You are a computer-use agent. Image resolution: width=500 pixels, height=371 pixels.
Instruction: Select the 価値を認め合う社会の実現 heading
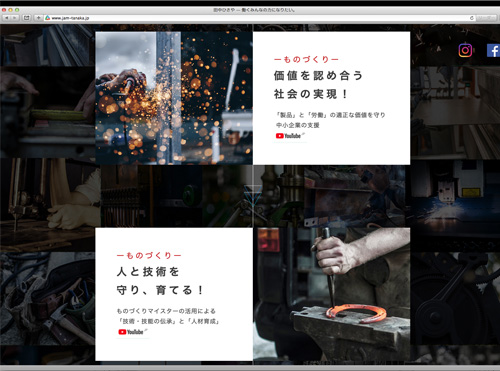click(x=318, y=85)
